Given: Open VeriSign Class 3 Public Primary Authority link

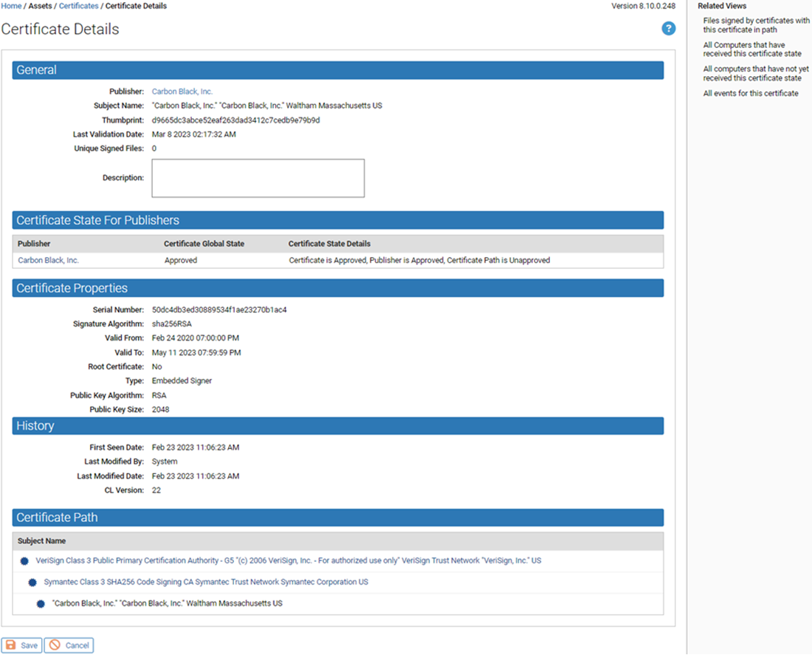Looking at the screenshot, I should pyautogui.click(x=288, y=560).
